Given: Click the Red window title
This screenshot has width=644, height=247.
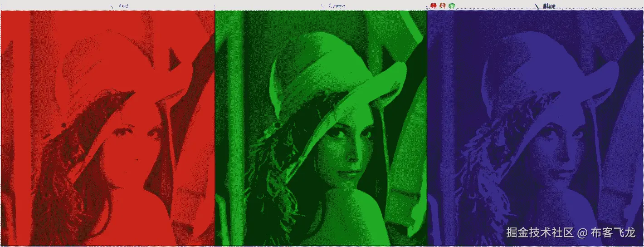Looking at the screenshot, I should coord(123,6).
